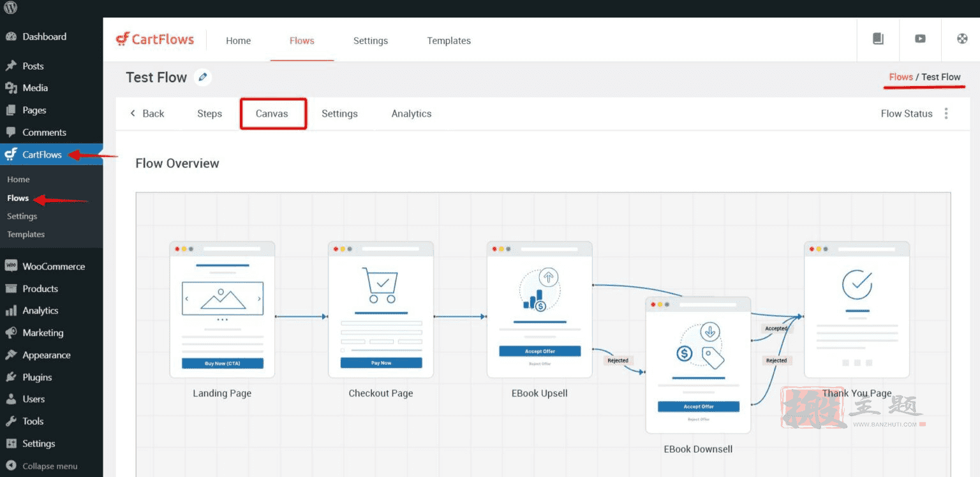The image size is (980, 477).
Task: Click Accept Offer on EBook Upsell card
Action: coord(540,351)
